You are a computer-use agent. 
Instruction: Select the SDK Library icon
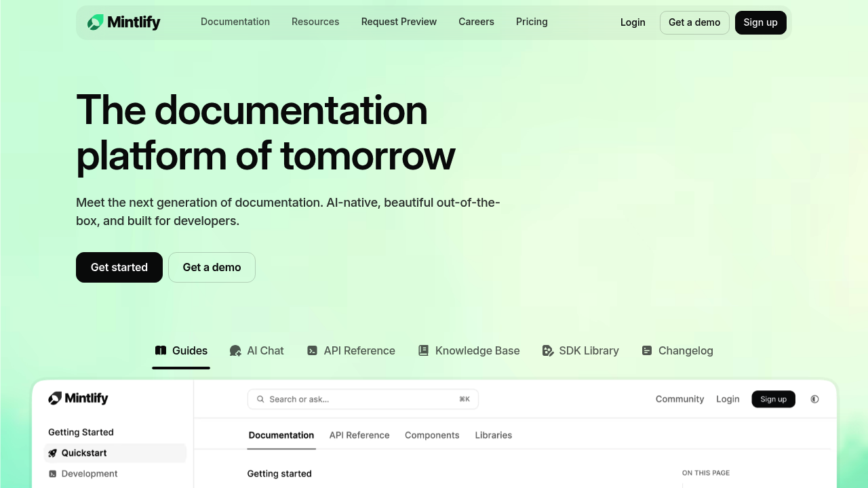click(x=547, y=350)
